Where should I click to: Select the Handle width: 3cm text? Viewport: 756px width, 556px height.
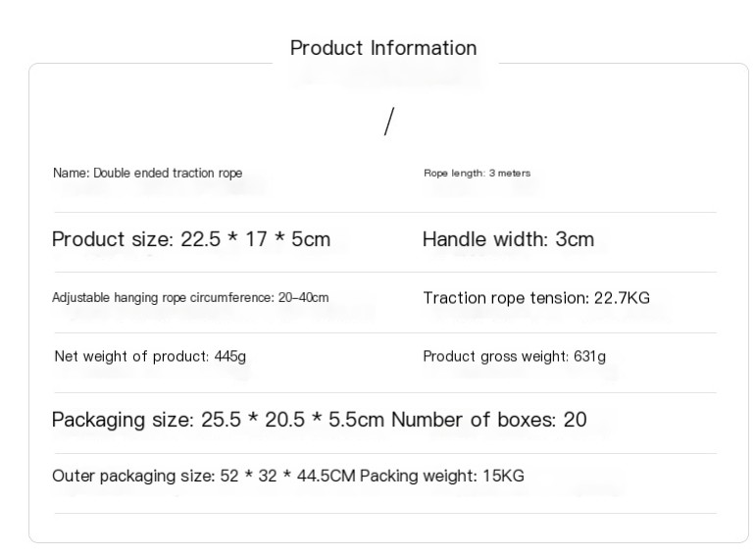(508, 239)
